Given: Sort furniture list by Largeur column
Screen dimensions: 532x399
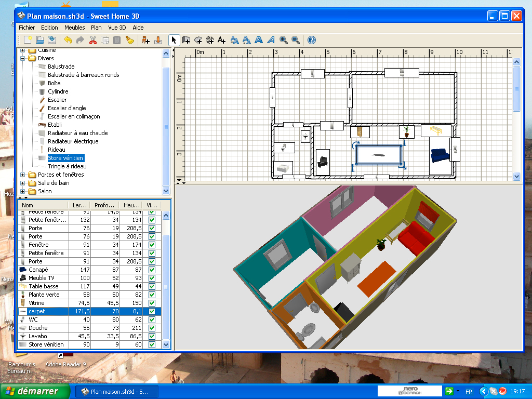Looking at the screenshot, I should (x=79, y=205).
